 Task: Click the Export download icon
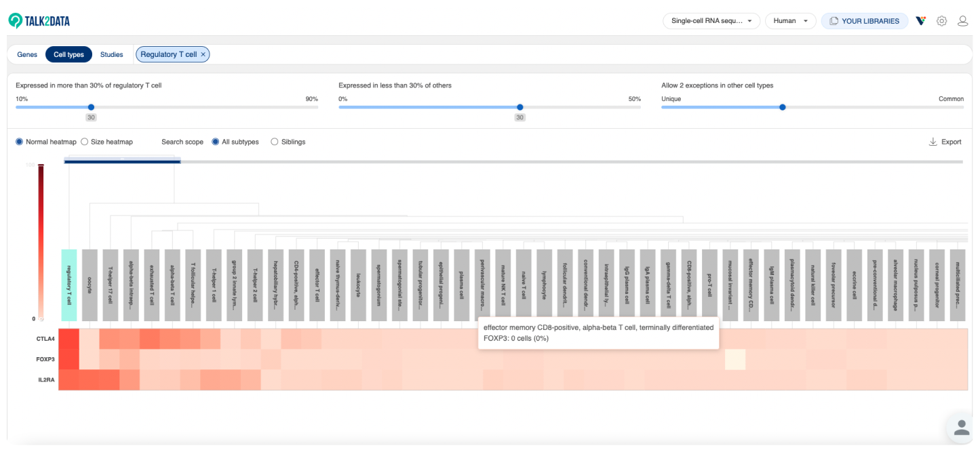coord(933,142)
